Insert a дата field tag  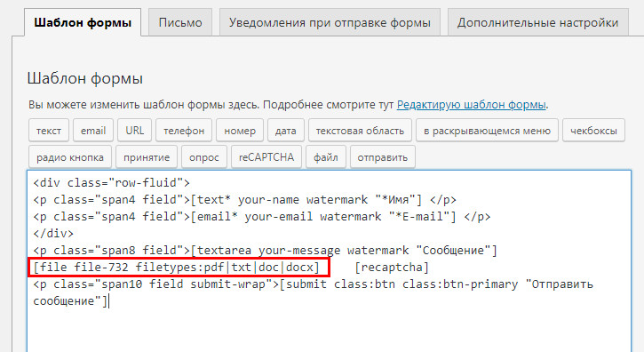(x=286, y=131)
